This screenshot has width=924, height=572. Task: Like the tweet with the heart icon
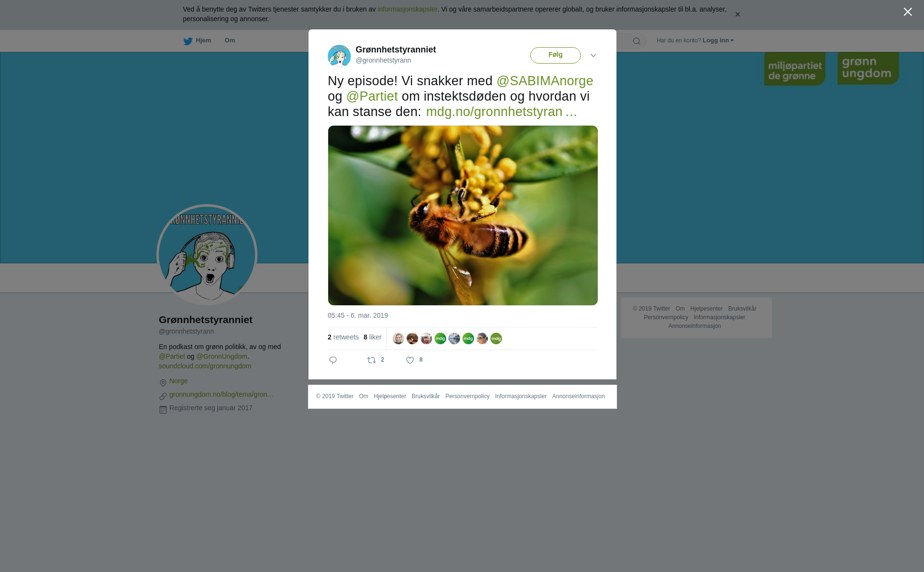click(410, 360)
